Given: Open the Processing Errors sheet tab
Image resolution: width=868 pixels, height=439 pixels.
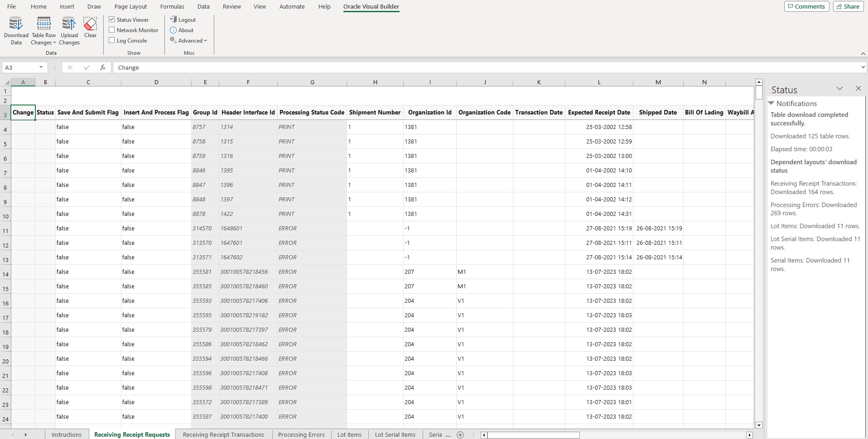Looking at the screenshot, I should (x=301, y=434).
